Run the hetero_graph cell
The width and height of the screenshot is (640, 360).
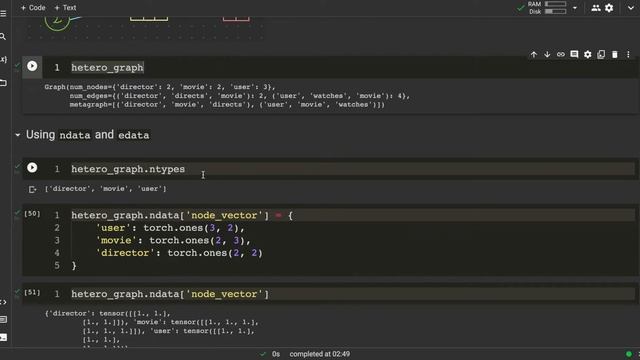pyautogui.click(x=32, y=66)
